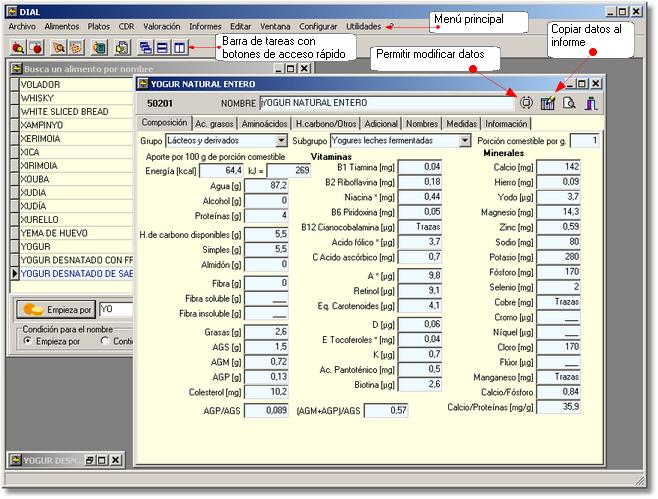Click the print preview magnifier icon
This screenshot has height=499, width=658.
coord(569,103)
